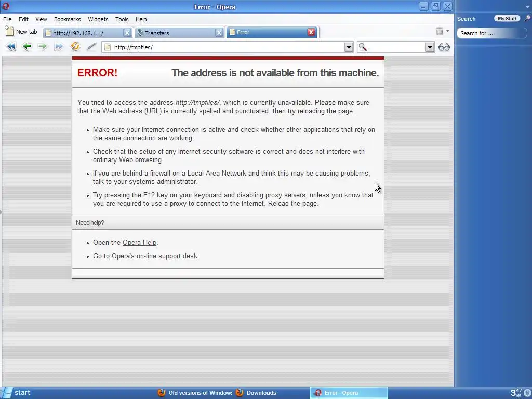This screenshot has width=532, height=399.
Task: Open a New tab
Action: coord(21,32)
